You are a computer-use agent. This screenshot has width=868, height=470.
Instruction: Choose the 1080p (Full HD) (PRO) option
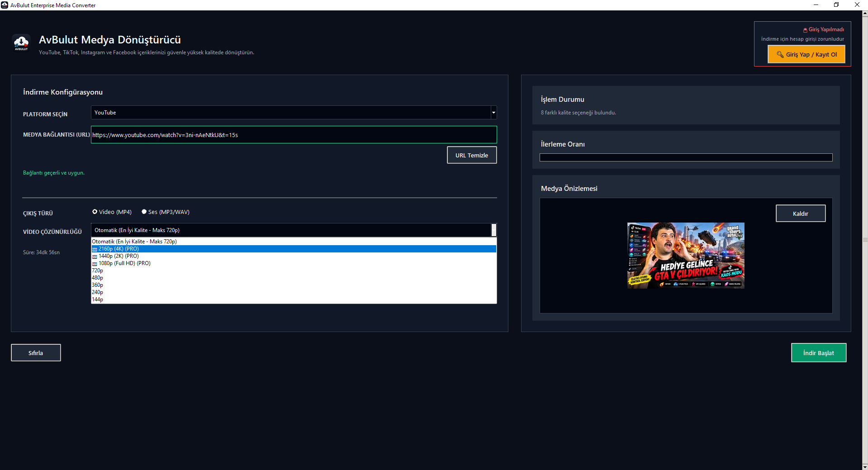[x=294, y=263]
